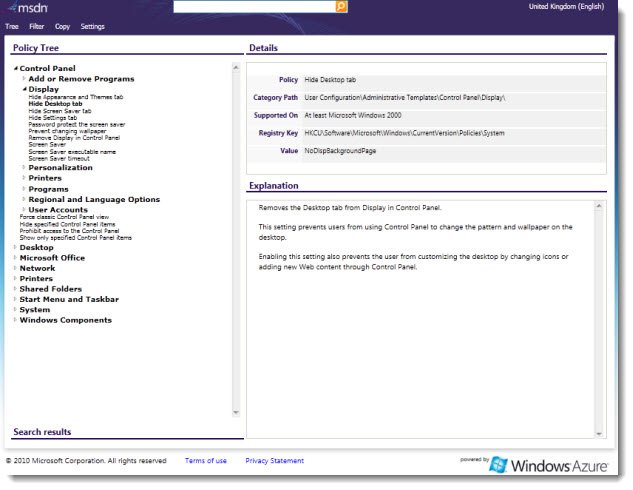Image resolution: width=633 pixels, height=490 pixels.
Task: Select Prohibit access to the Control Panel
Action: click(x=69, y=231)
